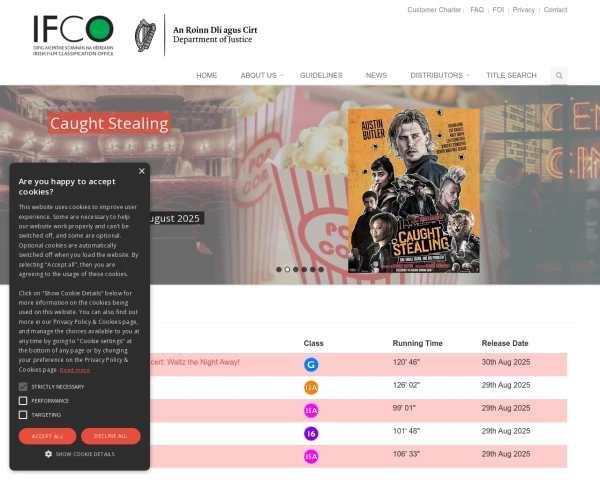Click the Accept All button
600x480 pixels.
pyautogui.click(x=47, y=436)
